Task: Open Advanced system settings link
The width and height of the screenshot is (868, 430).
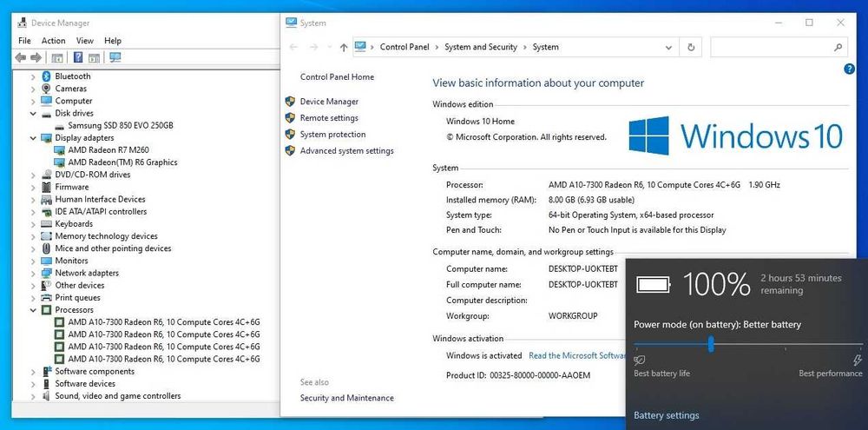Action: 346,151
